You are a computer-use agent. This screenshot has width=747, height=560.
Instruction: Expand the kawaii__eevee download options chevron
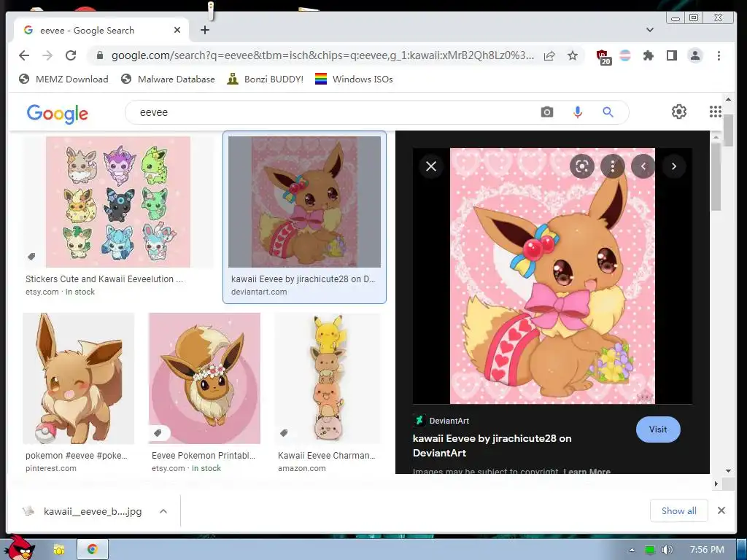(163, 511)
